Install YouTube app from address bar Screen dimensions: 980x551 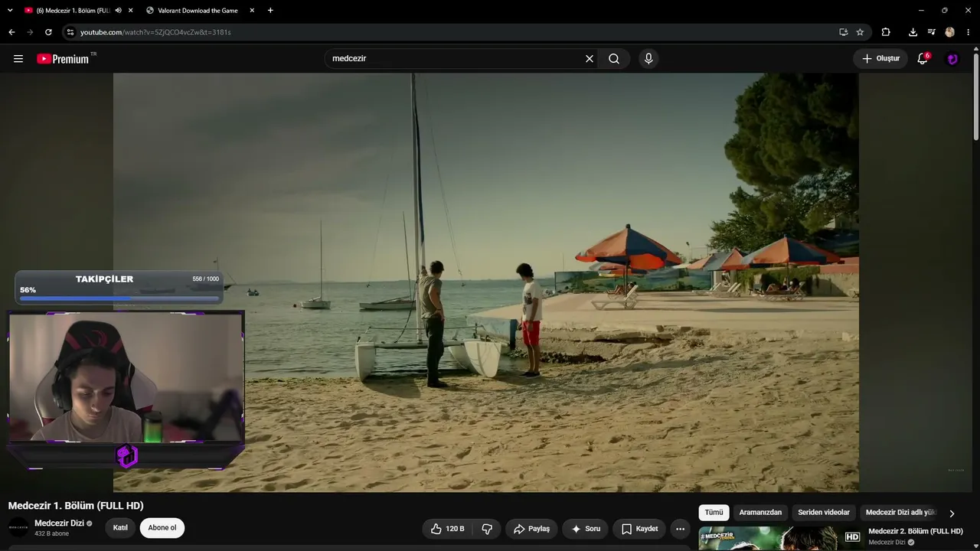(x=843, y=32)
